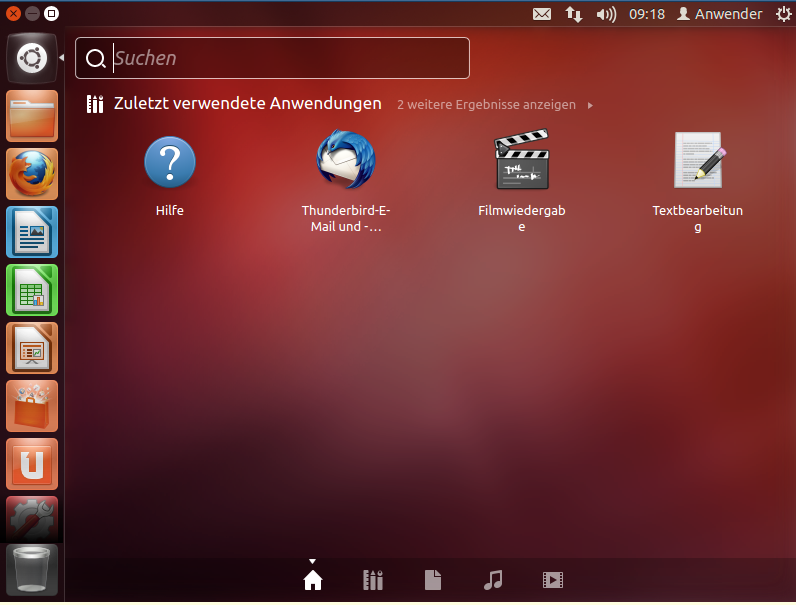796x605 pixels.
Task: Open the Trash in the launcher
Action: 31,570
